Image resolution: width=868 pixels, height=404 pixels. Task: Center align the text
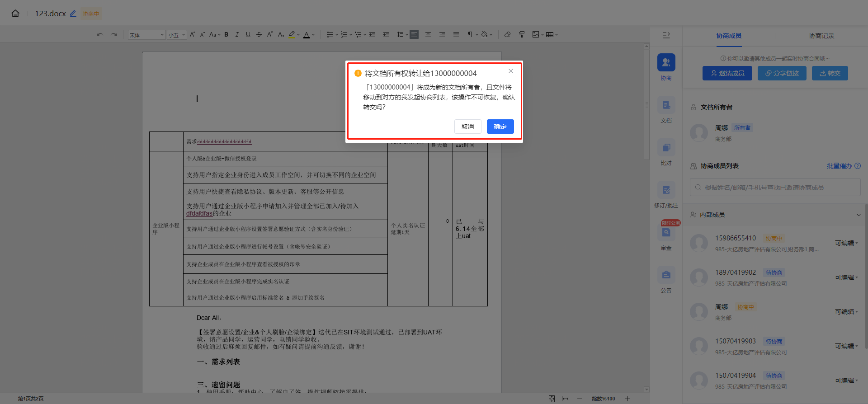click(428, 34)
